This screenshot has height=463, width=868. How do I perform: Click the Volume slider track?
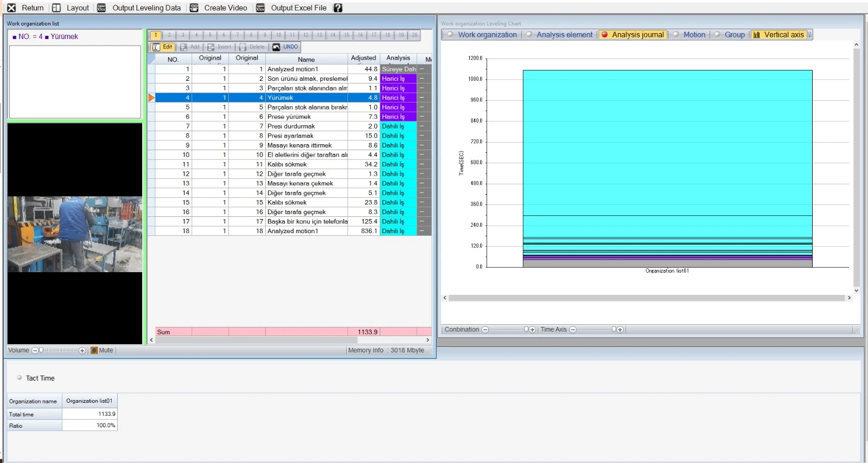click(60, 350)
